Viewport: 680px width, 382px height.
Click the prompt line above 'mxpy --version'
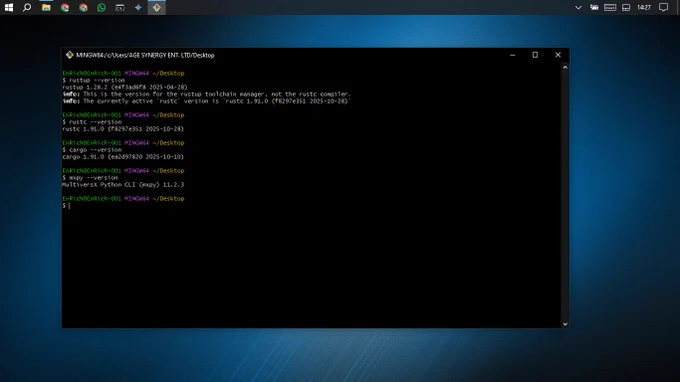click(x=123, y=170)
